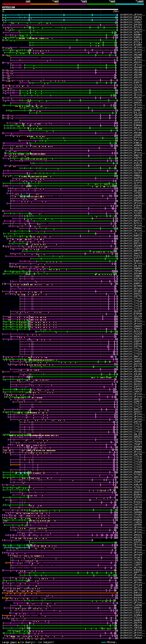This screenshot has height=644, width=146.
Task: Click the white AV552190 query length bar
Action: pos(60,10)
